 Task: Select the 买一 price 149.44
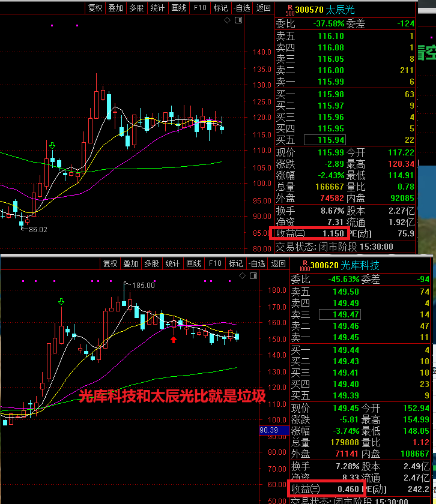(346, 350)
